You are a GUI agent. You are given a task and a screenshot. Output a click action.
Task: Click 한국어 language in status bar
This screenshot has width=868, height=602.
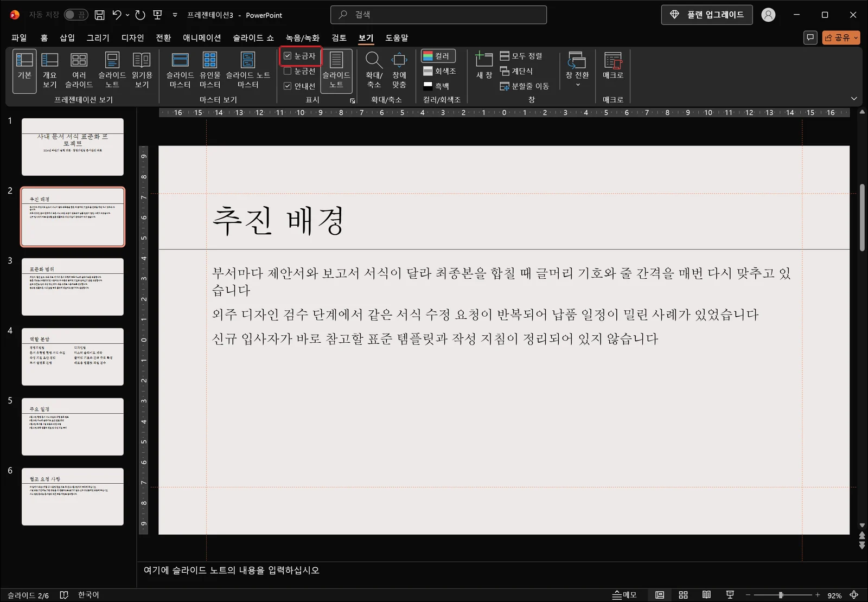(x=88, y=595)
